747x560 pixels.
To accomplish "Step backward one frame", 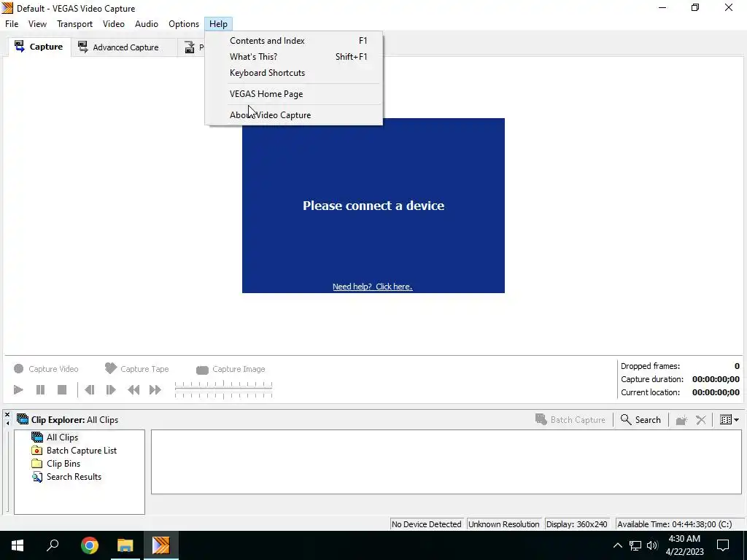I will (89, 389).
